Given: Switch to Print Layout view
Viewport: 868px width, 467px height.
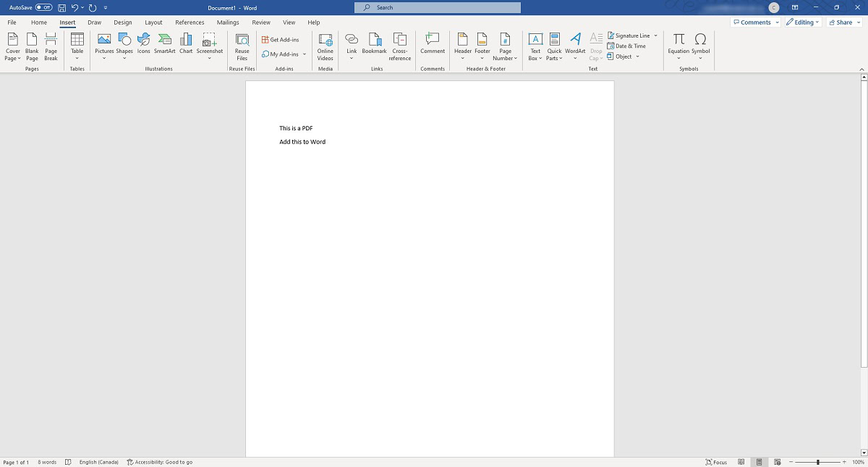Looking at the screenshot, I should [759, 462].
